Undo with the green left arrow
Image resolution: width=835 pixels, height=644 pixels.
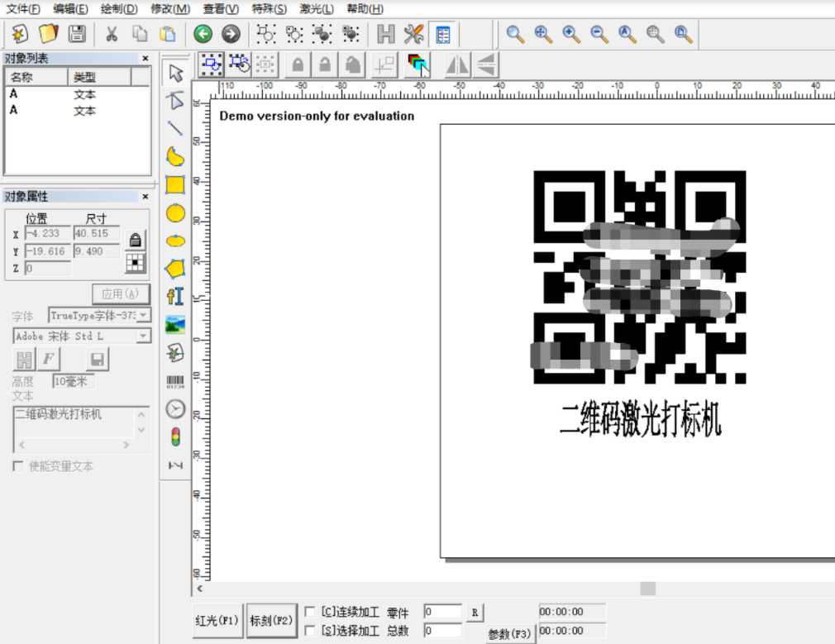click(x=203, y=34)
